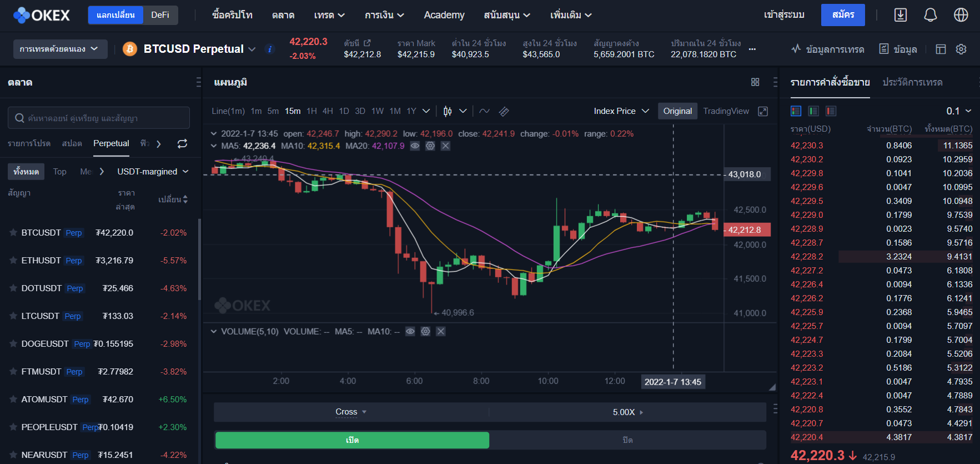Open the layout icon in header
This screenshot has height=464, width=980.
(x=941, y=49)
